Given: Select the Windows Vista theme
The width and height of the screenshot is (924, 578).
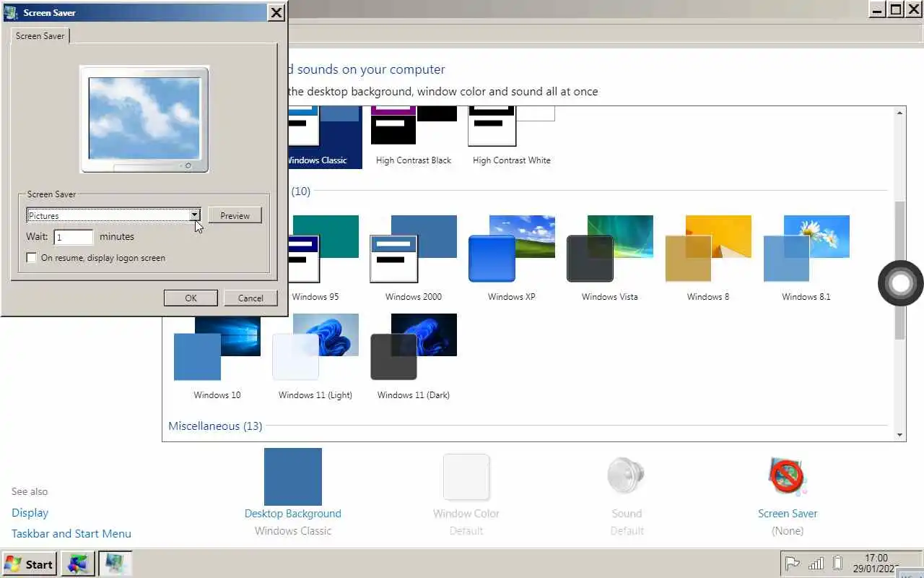Looking at the screenshot, I should 609,258.
